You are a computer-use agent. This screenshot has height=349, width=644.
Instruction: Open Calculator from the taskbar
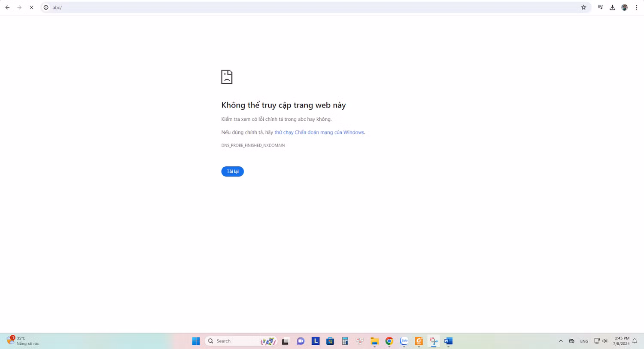coord(345,341)
